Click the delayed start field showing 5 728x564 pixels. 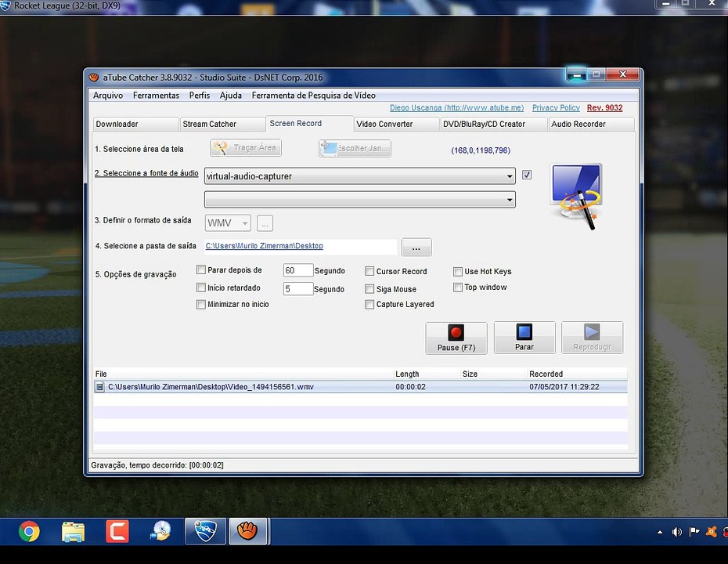(x=298, y=289)
